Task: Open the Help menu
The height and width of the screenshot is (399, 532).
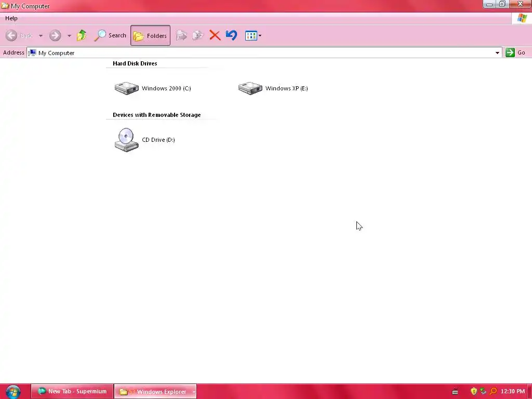Action: coord(11,18)
